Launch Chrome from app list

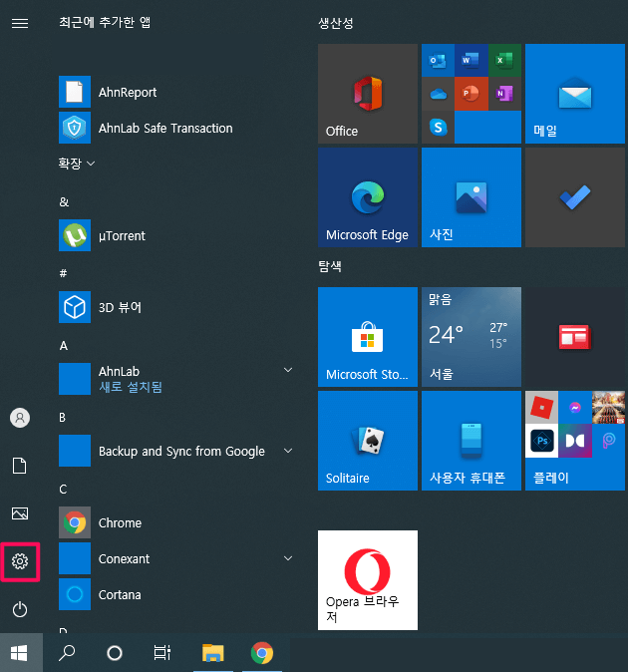coord(175,522)
